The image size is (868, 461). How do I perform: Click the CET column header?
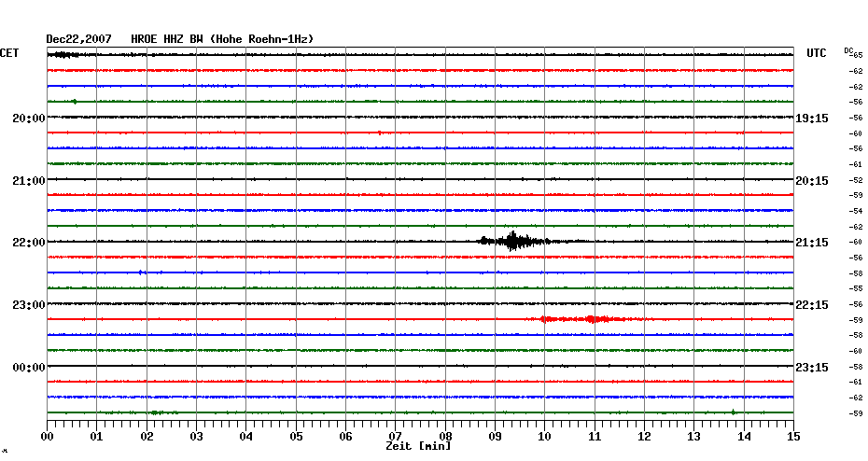click(x=9, y=53)
